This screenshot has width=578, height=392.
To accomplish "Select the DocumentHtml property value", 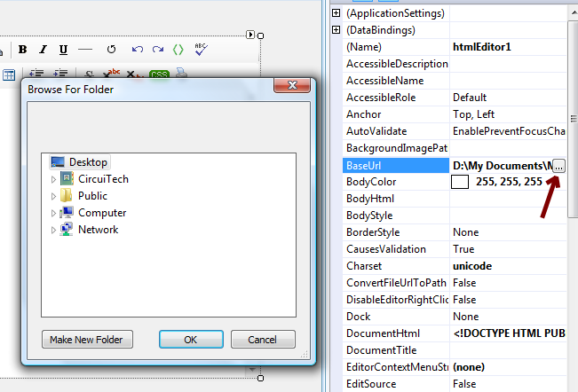I will (x=509, y=333).
